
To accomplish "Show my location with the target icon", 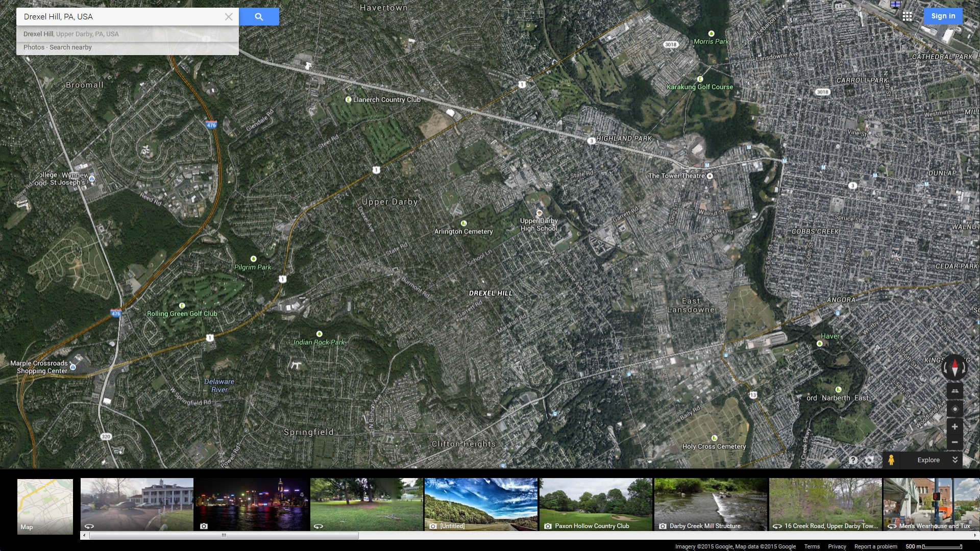I will [x=954, y=409].
